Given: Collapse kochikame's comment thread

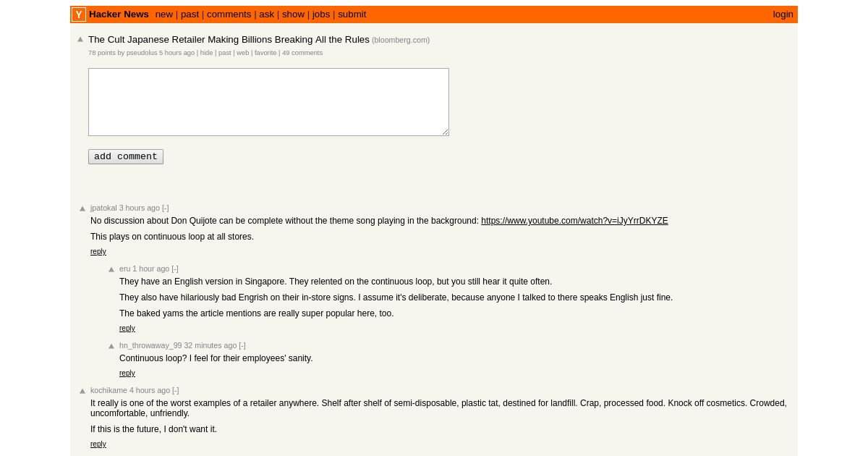Looking at the screenshot, I should coord(176,390).
